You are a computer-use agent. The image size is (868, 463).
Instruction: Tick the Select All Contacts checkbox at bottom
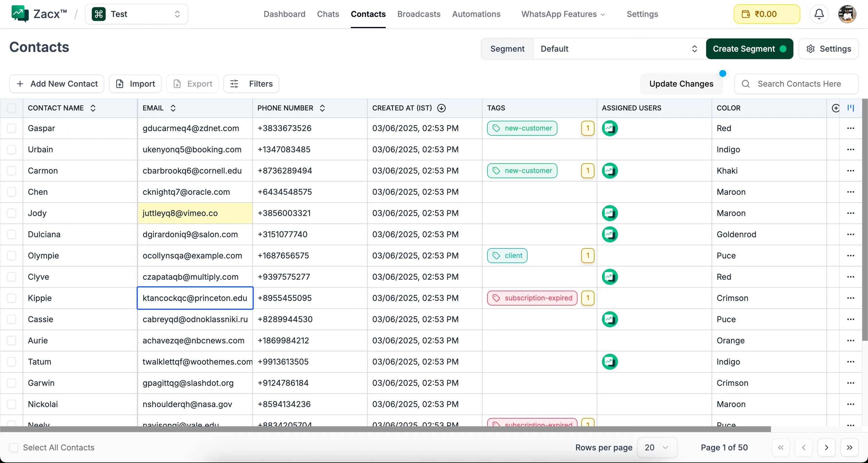tap(14, 448)
